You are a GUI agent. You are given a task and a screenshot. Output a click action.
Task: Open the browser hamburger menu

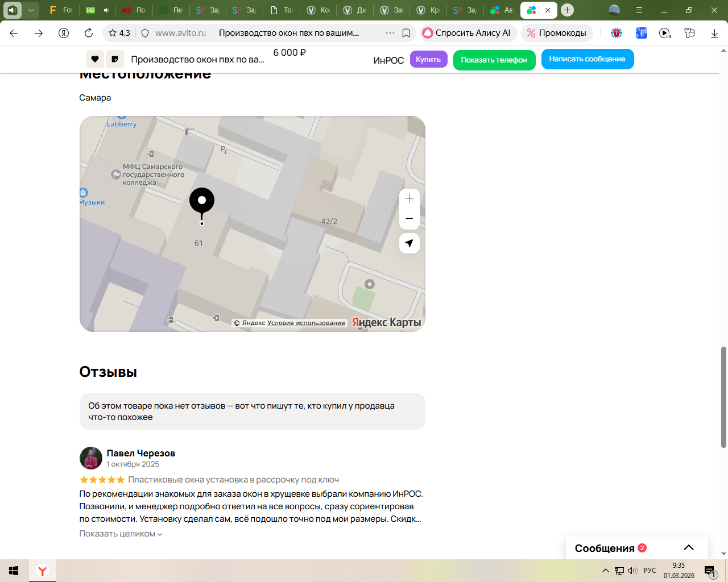(639, 10)
